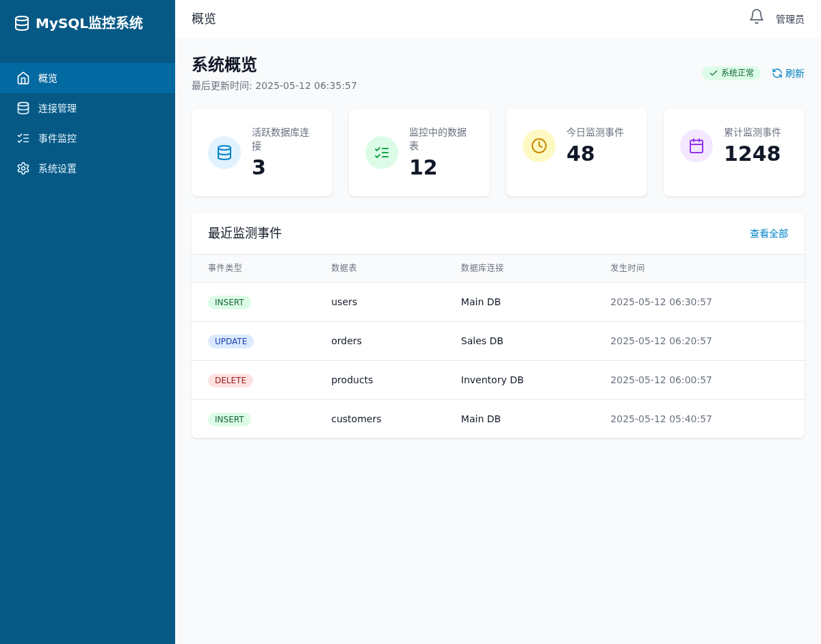Click the purple calendar icon on 累计监测事件 card
Screen dimensions: 821x644
click(x=696, y=146)
